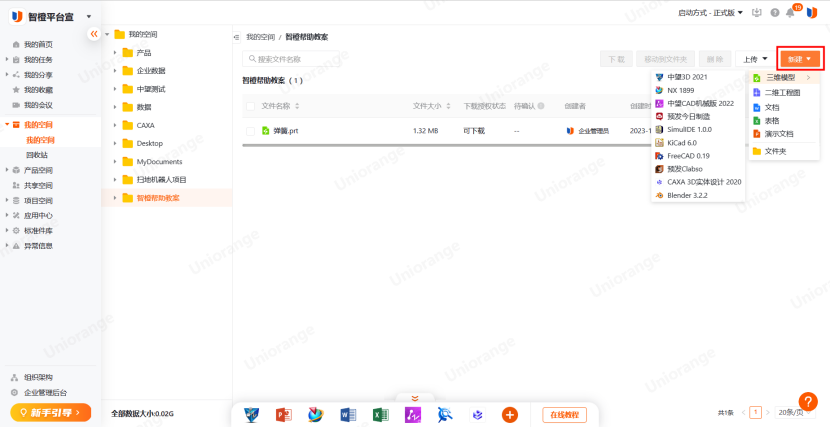Open the 上传 dropdown button
Screen dimensions: 830x428
coord(755,59)
